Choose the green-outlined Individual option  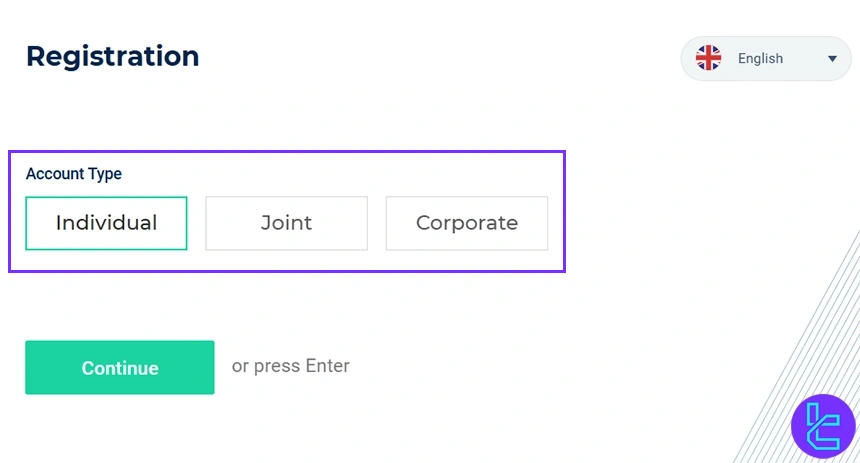tap(106, 223)
